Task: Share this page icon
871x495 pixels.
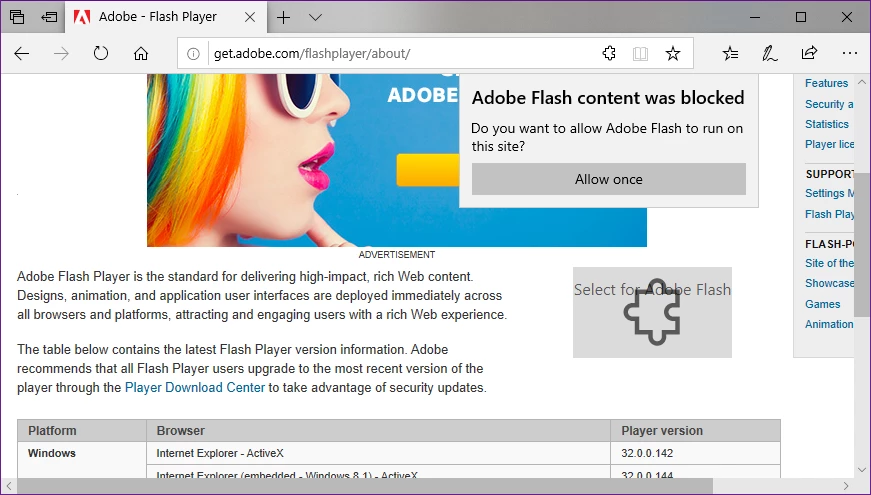Action: pyautogui.click(x=809, y=53)
